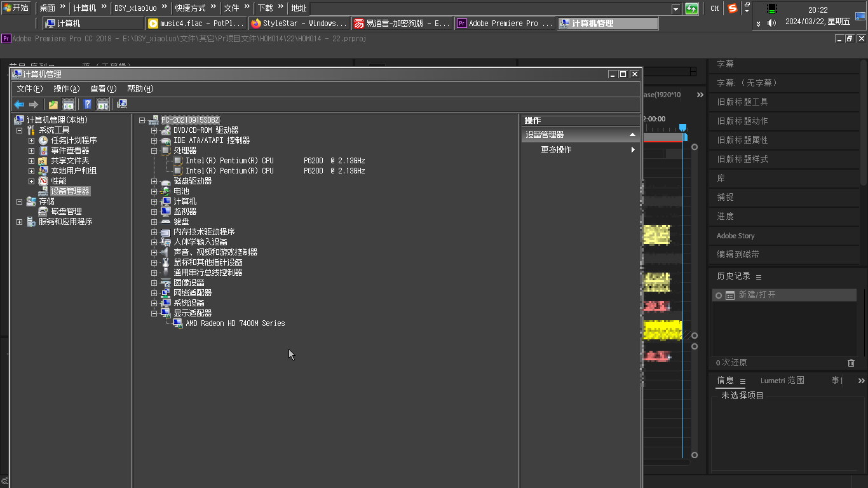Collapse the 设备管理器 actions section arrow
The width and height of the screenshot is (868, 488).
point(632,135)
